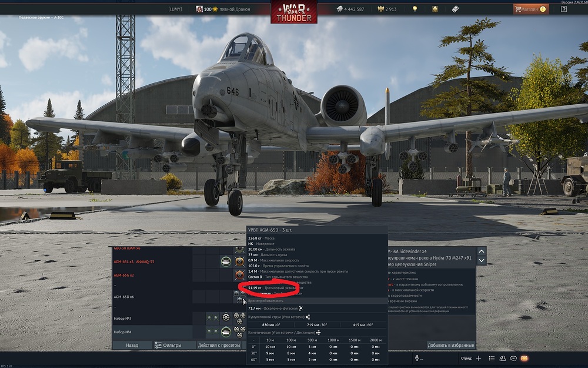Click the 20.00 км Дальность захвата line
The width and height of the screenshot is (588, 368).
coord(271,249)
